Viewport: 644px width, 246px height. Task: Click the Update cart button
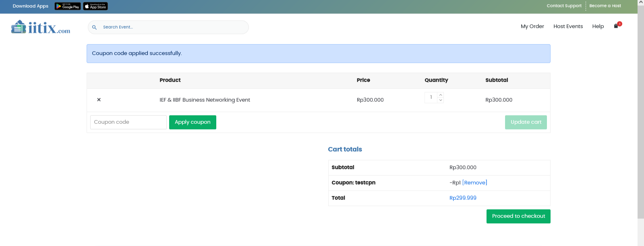(526, 122)
